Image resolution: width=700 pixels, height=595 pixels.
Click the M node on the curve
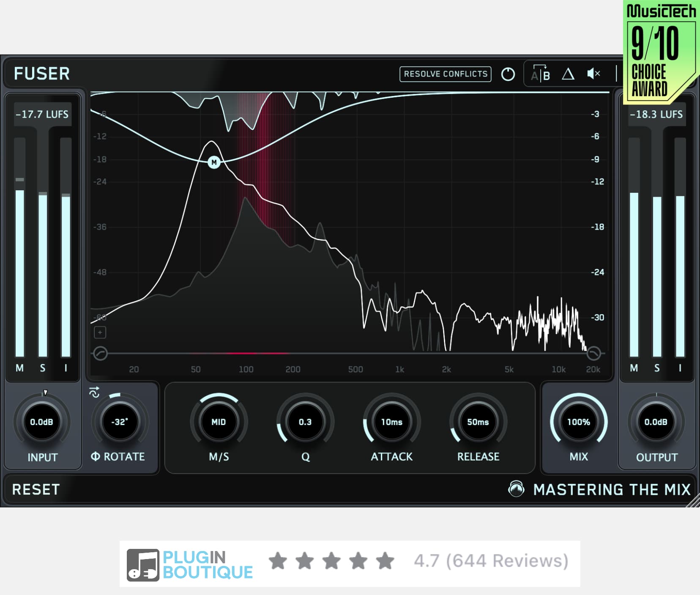click(214, 162)
